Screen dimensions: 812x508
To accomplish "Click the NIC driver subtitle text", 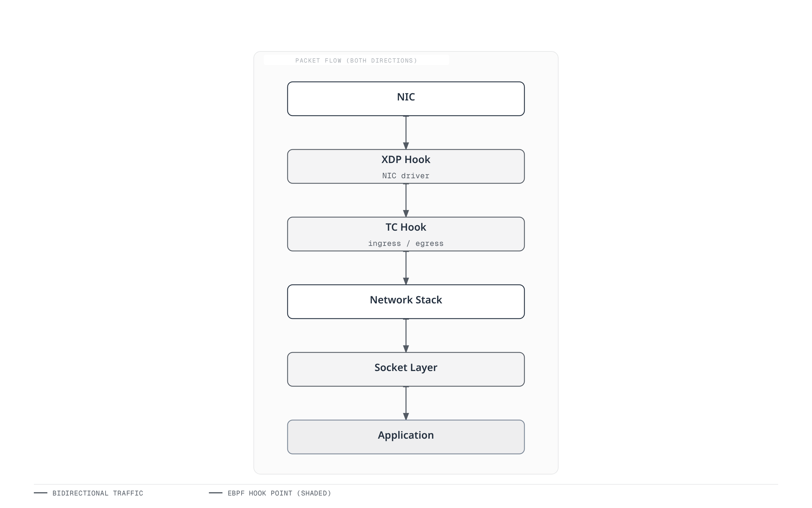I will click(x=406, y=176).
